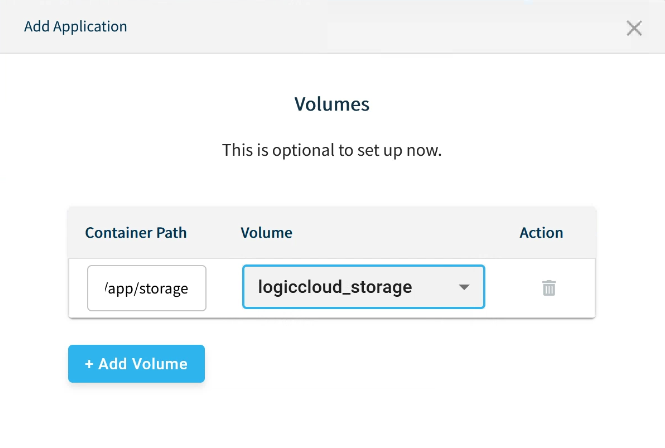Click the Container Path column header

point(136,232)
